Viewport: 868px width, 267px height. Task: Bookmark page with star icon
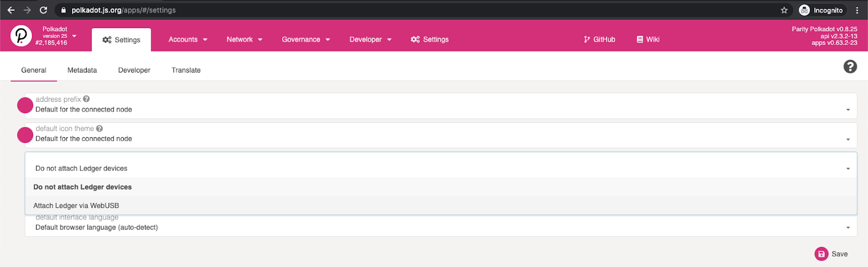pos(784,10)
